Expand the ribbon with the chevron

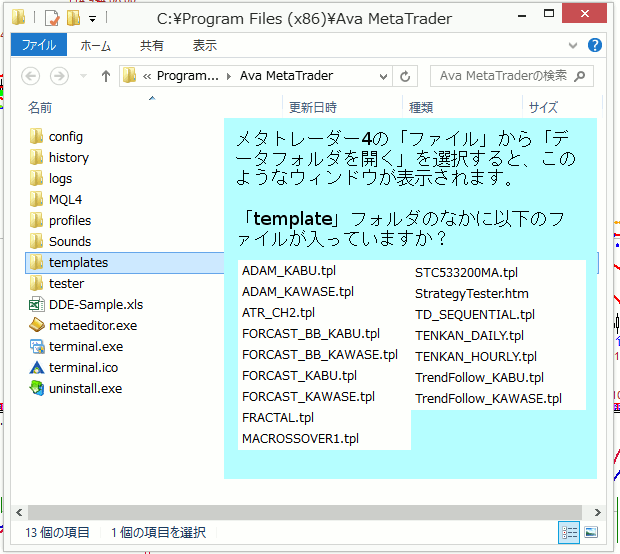point(573,45)
